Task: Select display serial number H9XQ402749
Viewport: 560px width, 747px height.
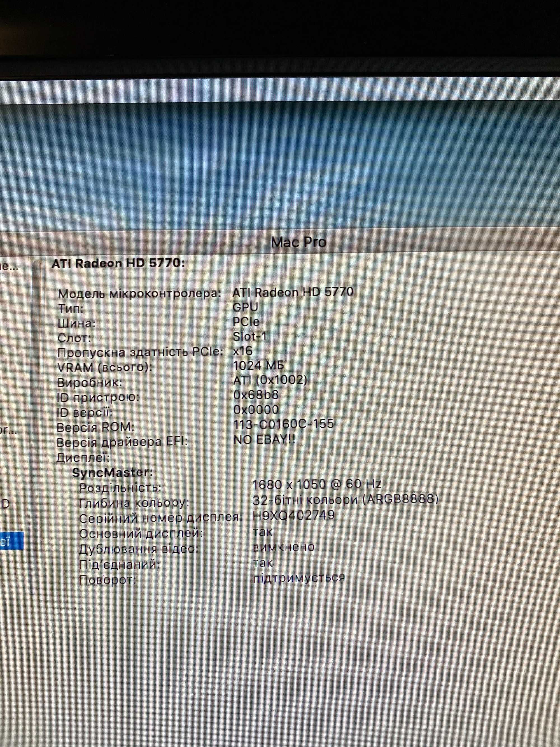Action: click(x=293, y=515)
